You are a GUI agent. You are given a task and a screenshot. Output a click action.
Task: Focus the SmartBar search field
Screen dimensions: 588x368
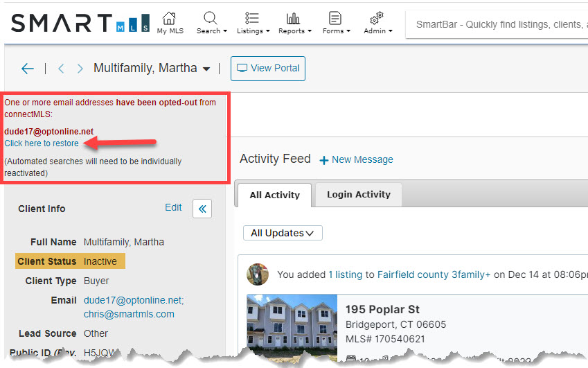pos(497,24)
